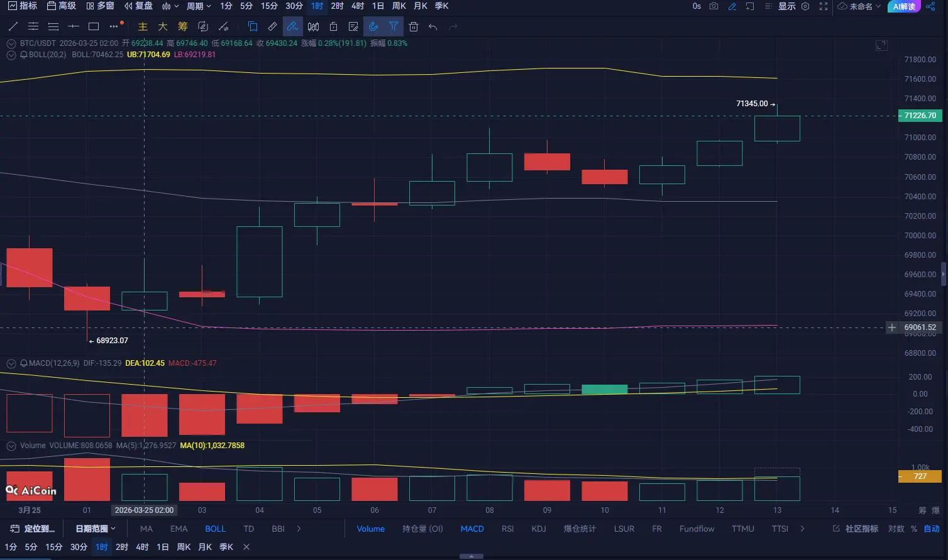The image size is (948, 560).
Task: Select the 周K timeframe in bottom bar
Action: [x=184, y=547]
